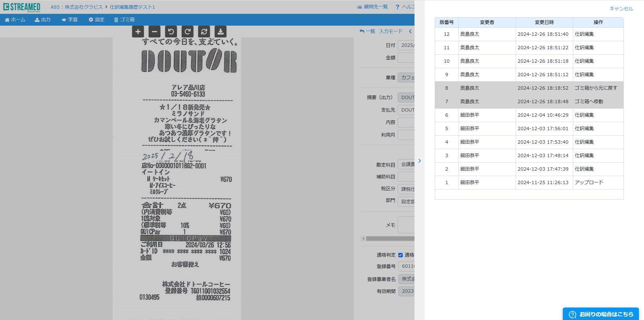The width and height of the screenshot is (644, 320).
Task: Open the 業種 dropdown
Action: pyautogui.click(x=406, y=78)
